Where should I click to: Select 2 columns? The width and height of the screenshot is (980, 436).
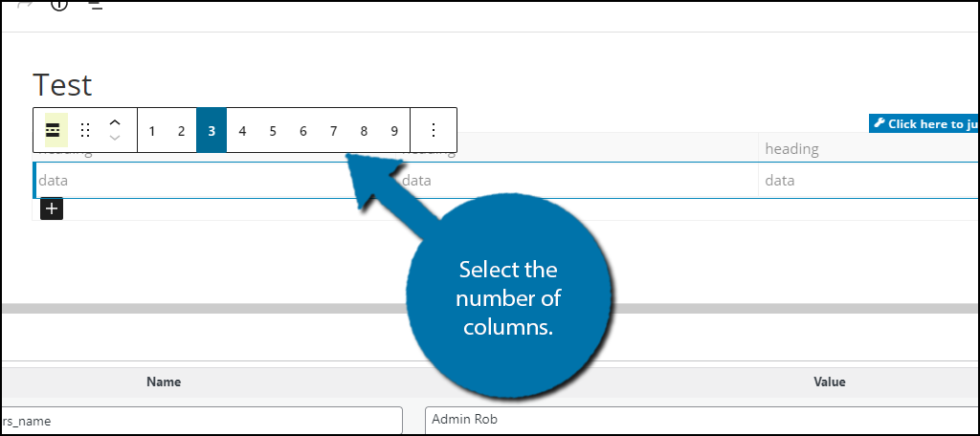click(x=181, y=131)
